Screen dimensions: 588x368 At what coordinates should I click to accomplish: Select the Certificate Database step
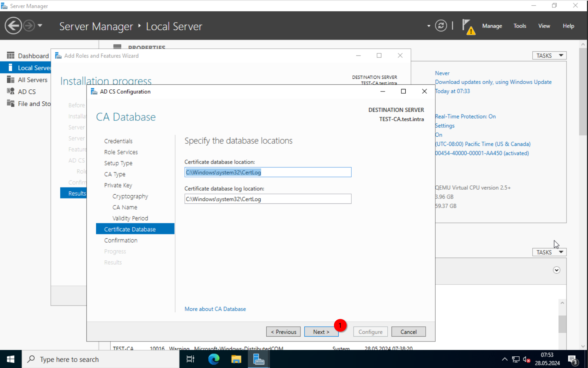coord(135,229)
